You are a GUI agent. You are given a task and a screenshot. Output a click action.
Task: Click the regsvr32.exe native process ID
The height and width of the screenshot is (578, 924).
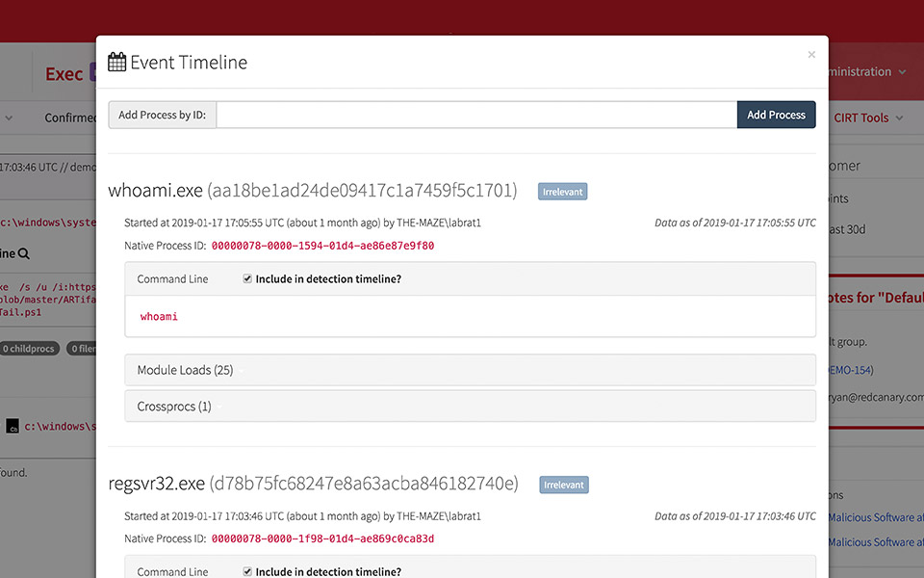322,539
